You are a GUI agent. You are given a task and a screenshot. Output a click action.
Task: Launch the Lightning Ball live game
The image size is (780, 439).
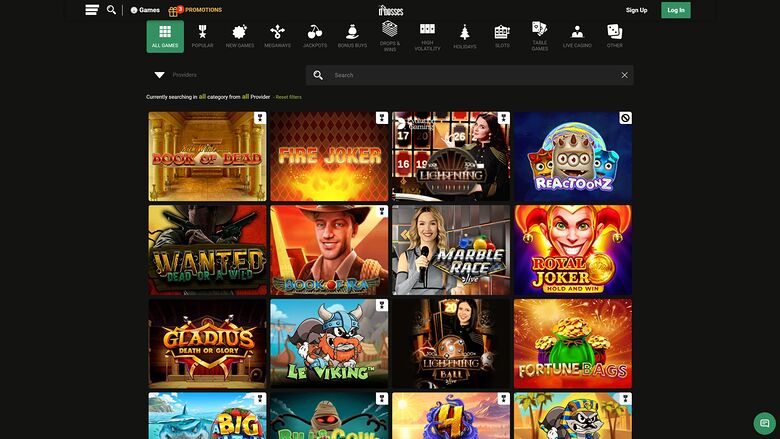451,344
